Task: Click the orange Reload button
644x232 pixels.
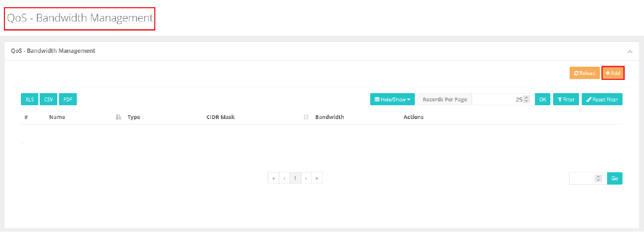Action: 584,73
